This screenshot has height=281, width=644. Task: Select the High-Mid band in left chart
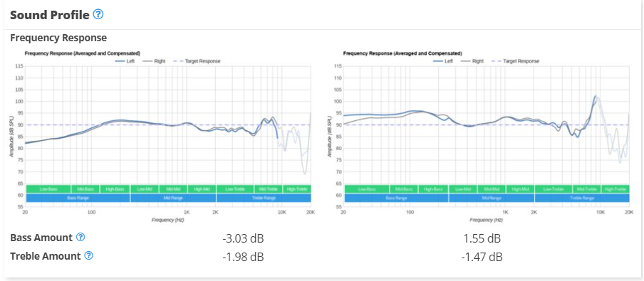202,189
